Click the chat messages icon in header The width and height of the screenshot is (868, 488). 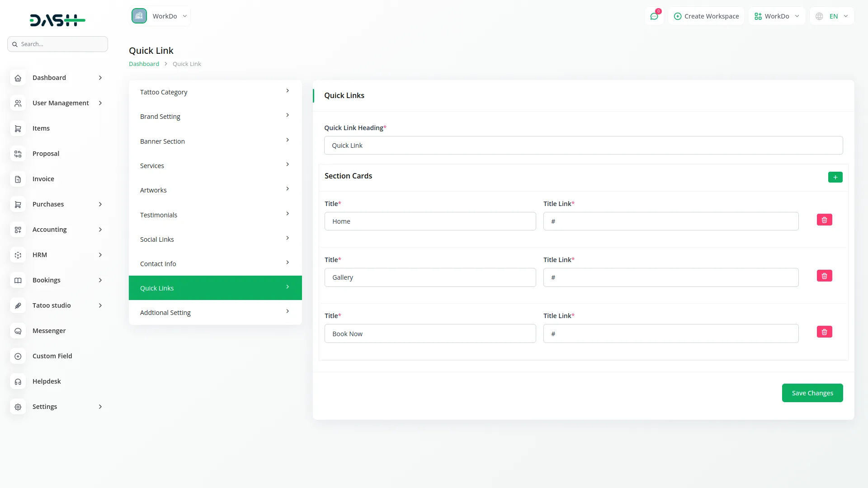click(x=654, y=16)
